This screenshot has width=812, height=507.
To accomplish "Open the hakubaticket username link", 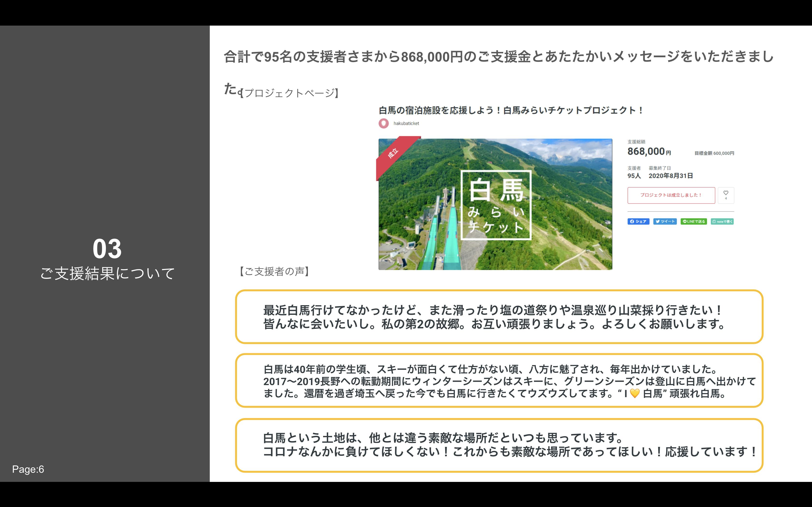I will (x=406, y=123).
